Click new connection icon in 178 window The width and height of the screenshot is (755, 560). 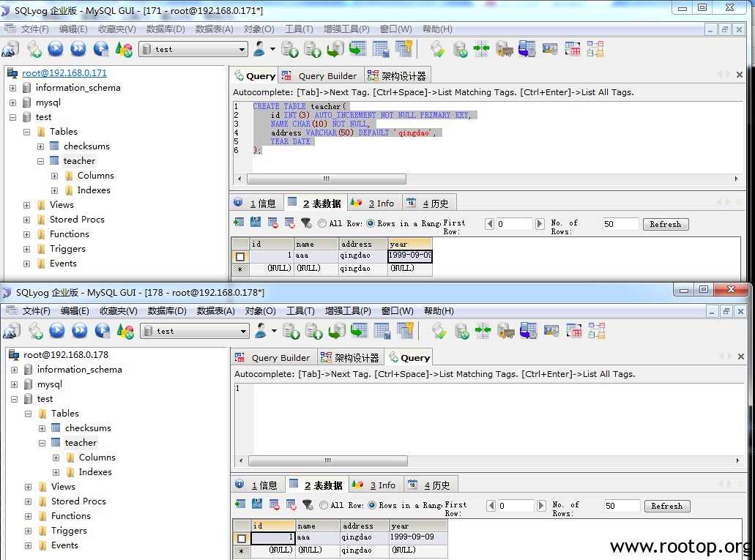tap(12, 331)
